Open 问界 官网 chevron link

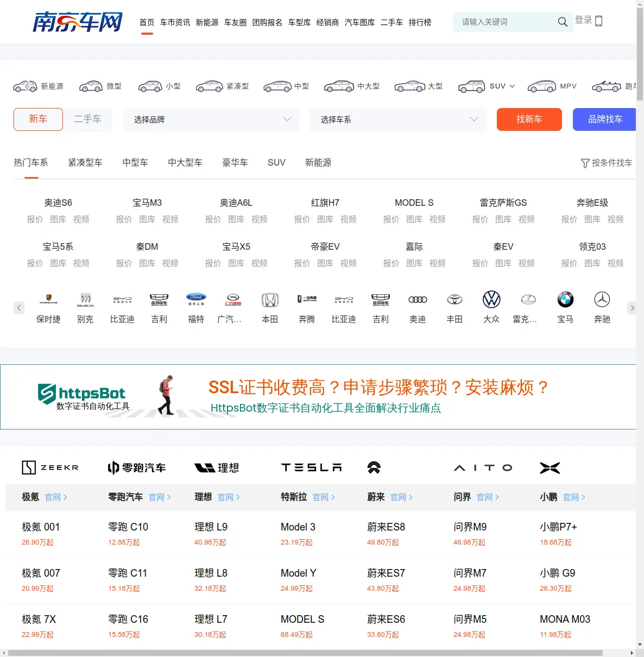pyautogui.click(x=488, y=497)
